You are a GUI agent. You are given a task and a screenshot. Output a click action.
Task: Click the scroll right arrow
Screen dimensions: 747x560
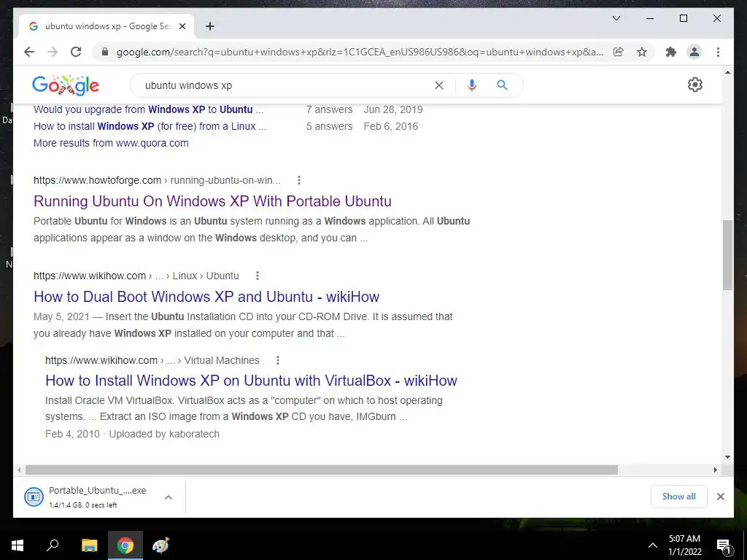pos(715,470)
